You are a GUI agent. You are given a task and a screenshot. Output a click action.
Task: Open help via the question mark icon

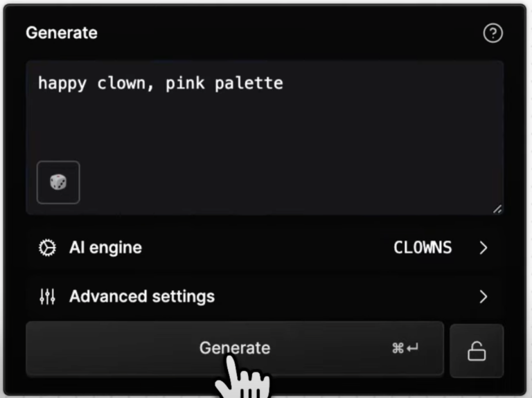click(x=493, y=33)
